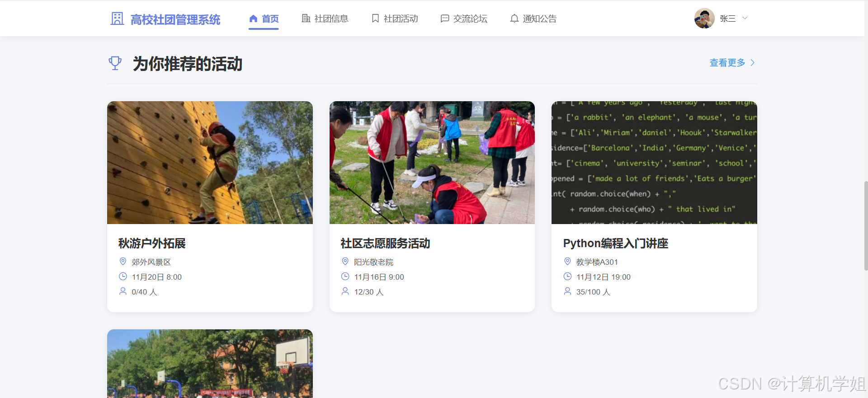
Task: Click person icon beside 35/100 人
Action: point(567,291)
